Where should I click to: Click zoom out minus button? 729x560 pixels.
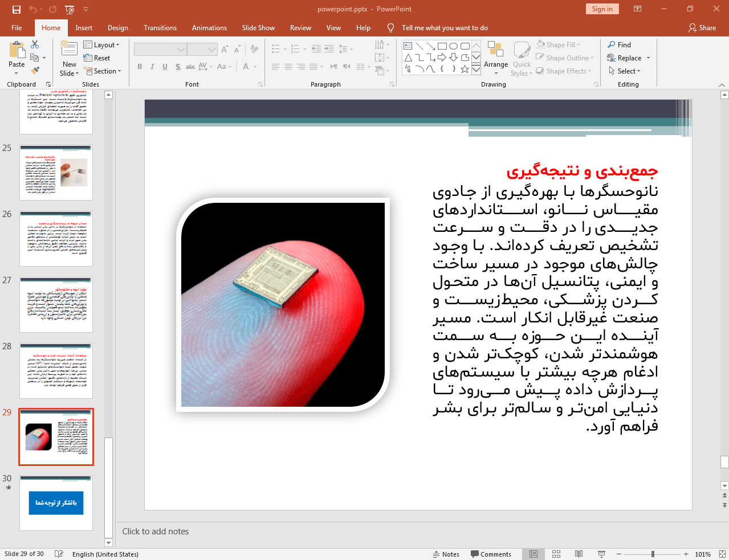[x=618, y=554]
